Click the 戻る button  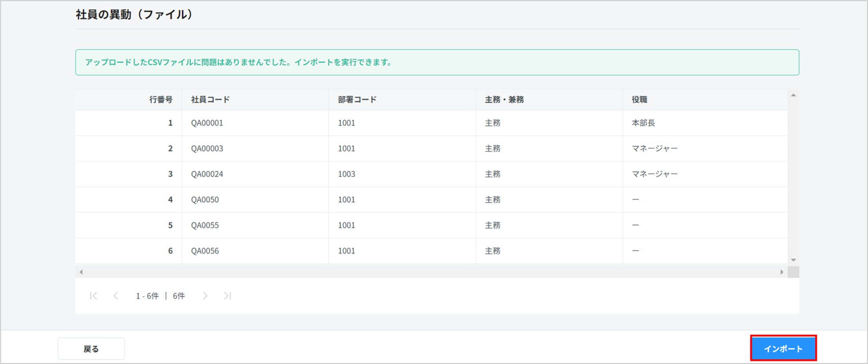(91, 349)
